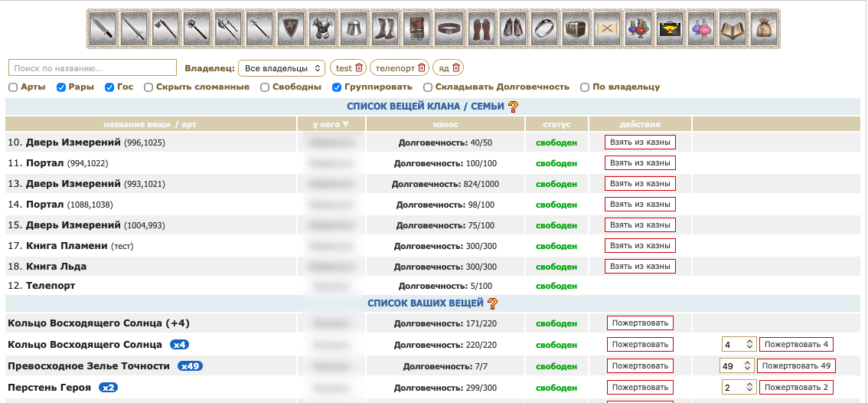Viewport: 868px width, 403px height.
Task: Filter items by the body armor icon
Action: [323, 29]
